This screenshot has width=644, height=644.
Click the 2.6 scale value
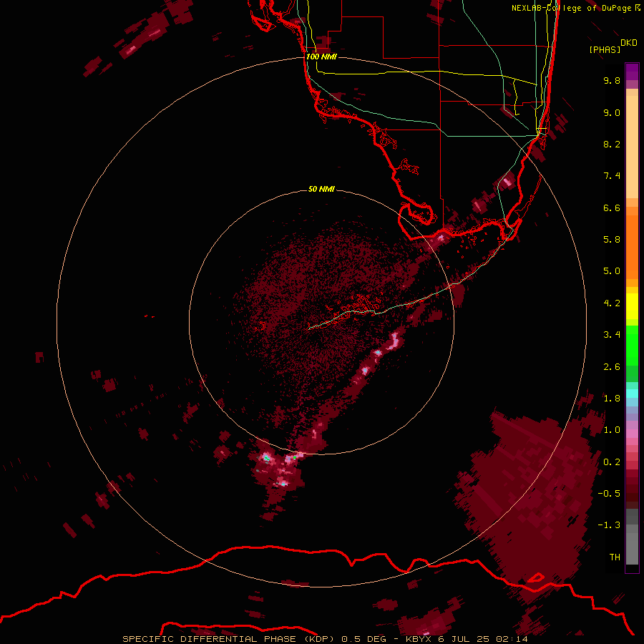[x=612, y=367]
